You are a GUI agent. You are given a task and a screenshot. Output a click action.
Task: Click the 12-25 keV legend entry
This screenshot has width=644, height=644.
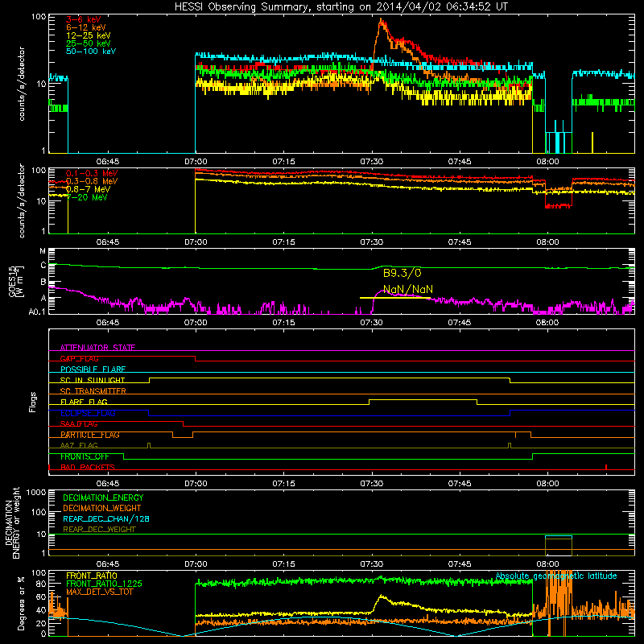(89, 35)
